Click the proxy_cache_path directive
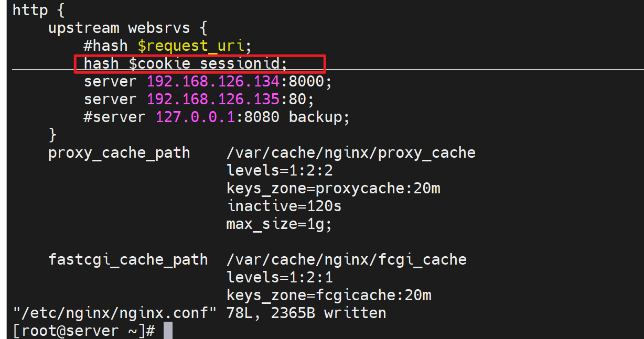644x339 pixels. [x=119, y=153]
